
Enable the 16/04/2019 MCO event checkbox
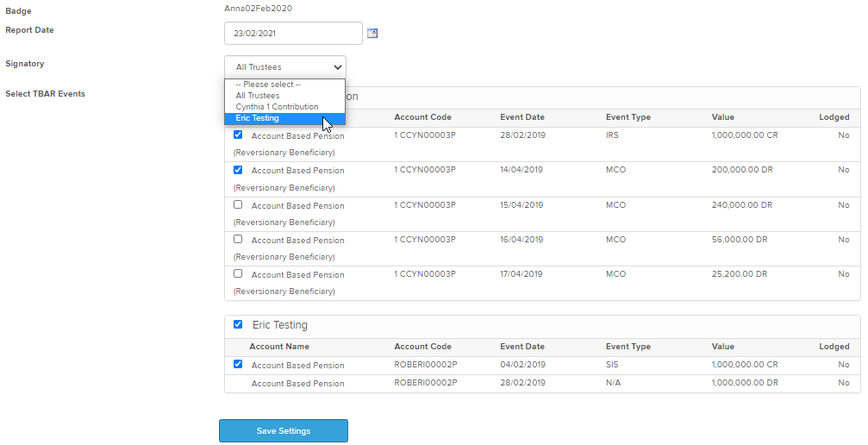pos(238,240)
